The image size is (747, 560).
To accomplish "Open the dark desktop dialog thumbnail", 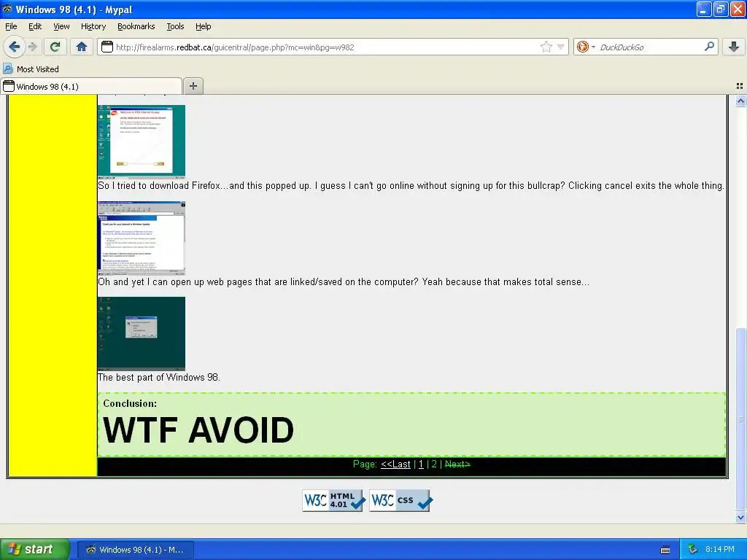I will (x=142, y=333).
